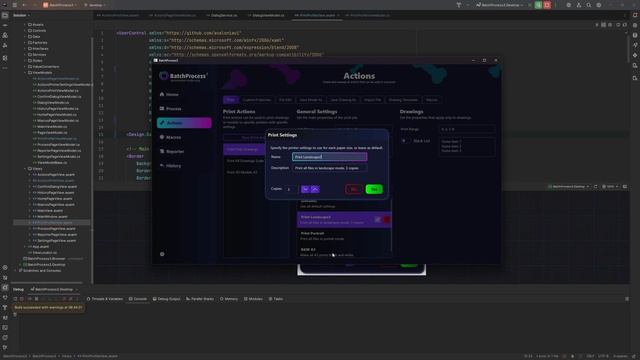Increase Copies with the up button

click(315, 189)
